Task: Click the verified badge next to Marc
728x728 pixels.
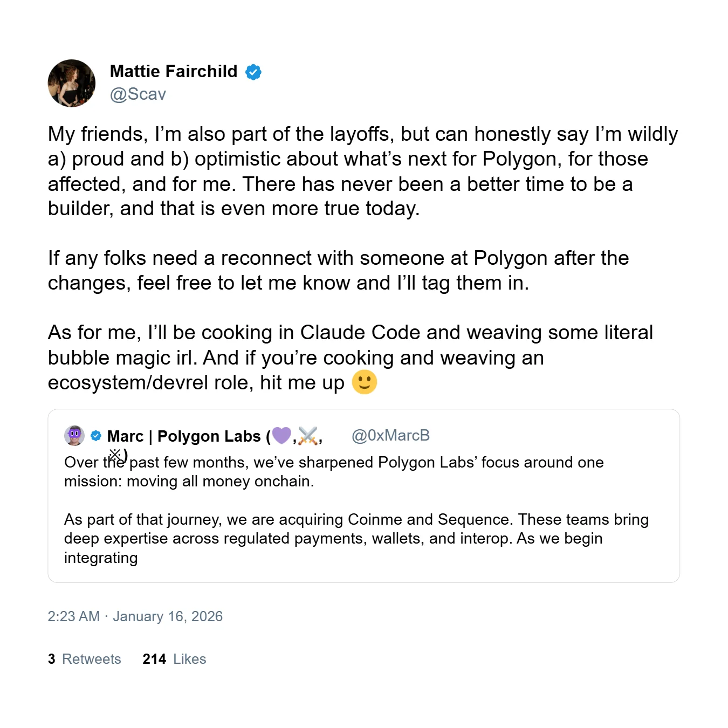Action: pos(96,436)
